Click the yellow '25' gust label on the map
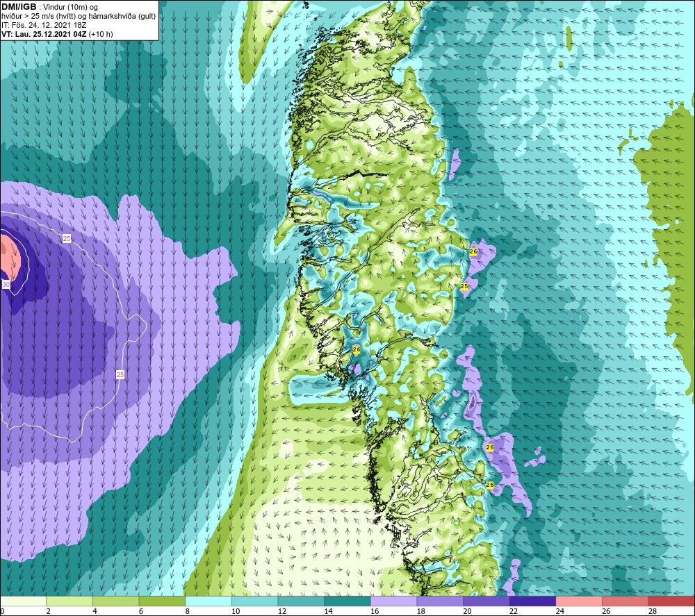 [464, 286]
